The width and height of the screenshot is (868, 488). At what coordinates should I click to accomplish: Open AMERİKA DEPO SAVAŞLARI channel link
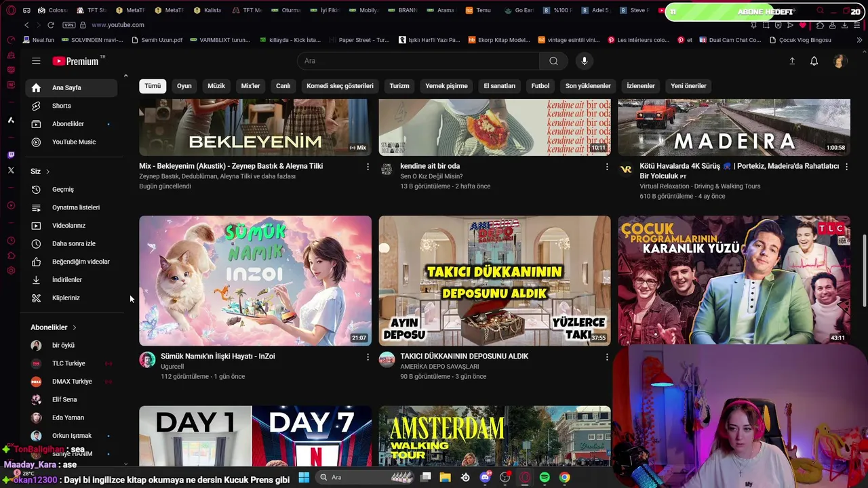(439, 367)
